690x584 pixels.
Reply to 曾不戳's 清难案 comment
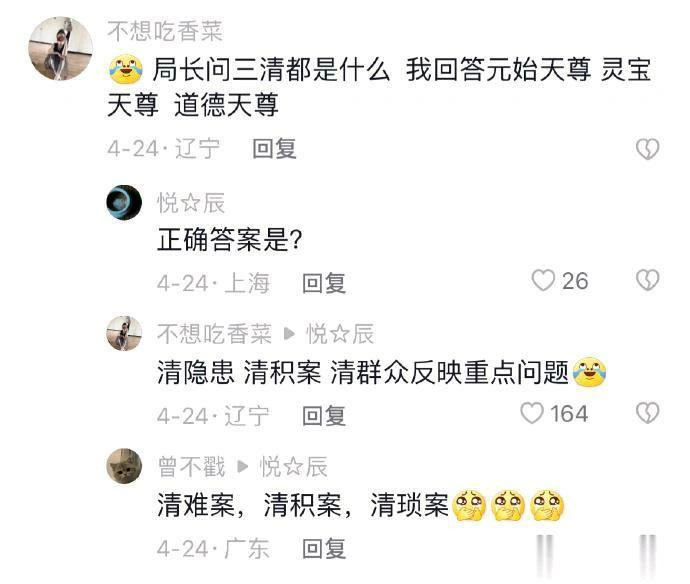tap(324, 548)
